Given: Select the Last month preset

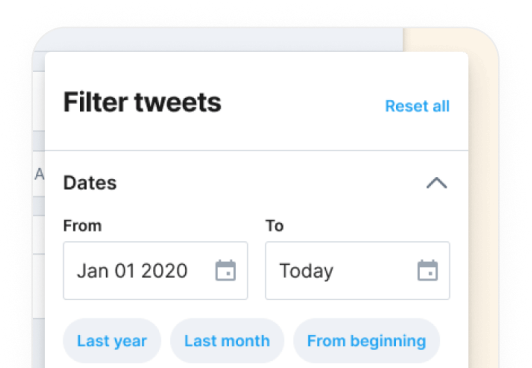Looking at the screenshot, I should tap(227, 341).
